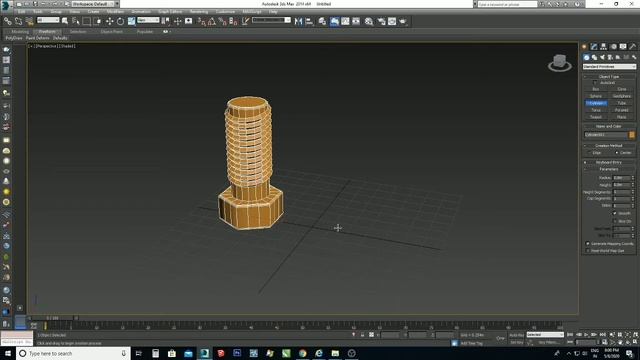Click the Cylinder primitive button
The height and width of the screenshot is (360, 640).
click(x=596, y=103)
